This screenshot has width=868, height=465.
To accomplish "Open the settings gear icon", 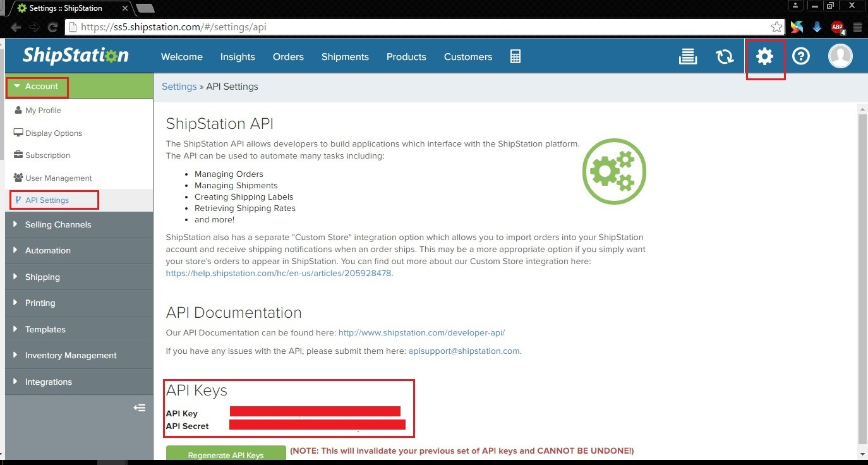I will pos(764,57).
